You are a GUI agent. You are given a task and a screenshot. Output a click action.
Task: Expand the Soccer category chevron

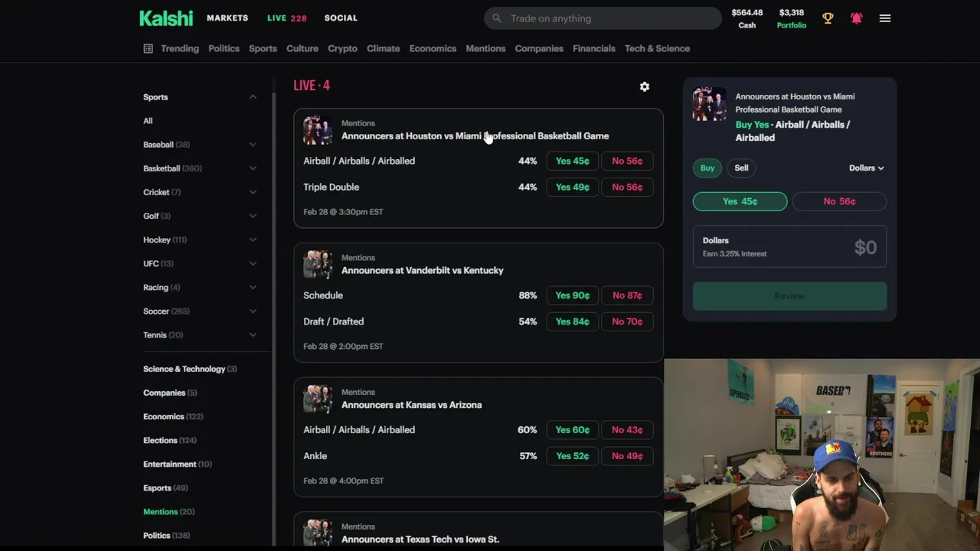tap(253, 311)
